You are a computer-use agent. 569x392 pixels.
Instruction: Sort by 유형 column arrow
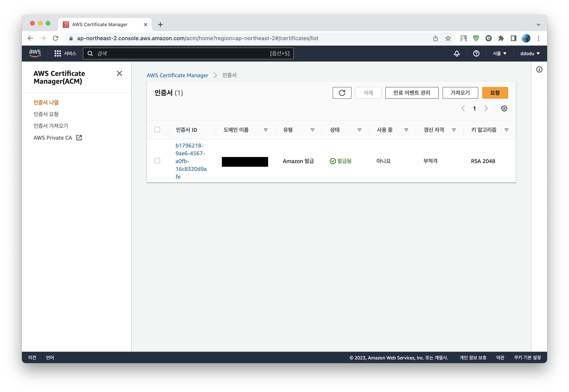[x=313, y=130]
